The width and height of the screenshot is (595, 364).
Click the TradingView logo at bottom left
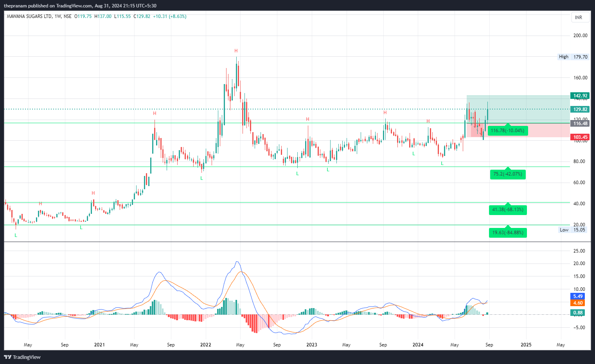[x=22, y=357]
